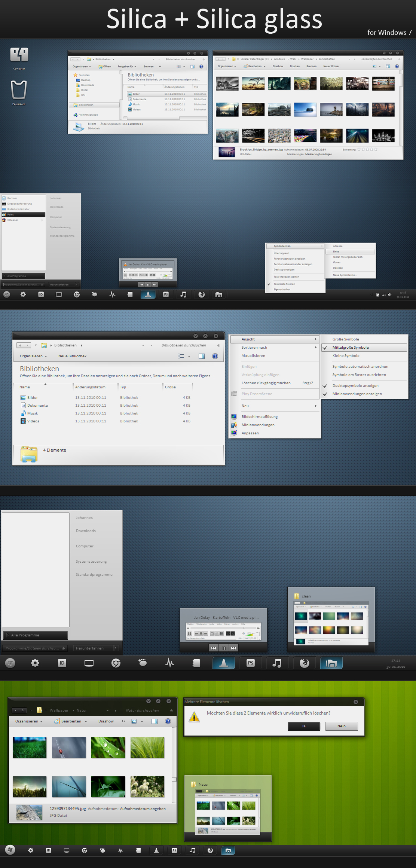Cancel deletion with the Nein button

tap(342, 726)
